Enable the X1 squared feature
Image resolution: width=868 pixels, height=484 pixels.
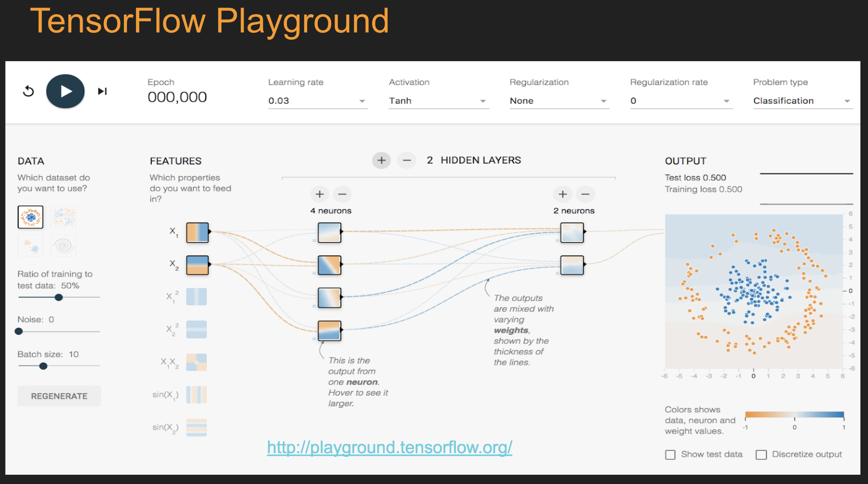pos(196,297)
